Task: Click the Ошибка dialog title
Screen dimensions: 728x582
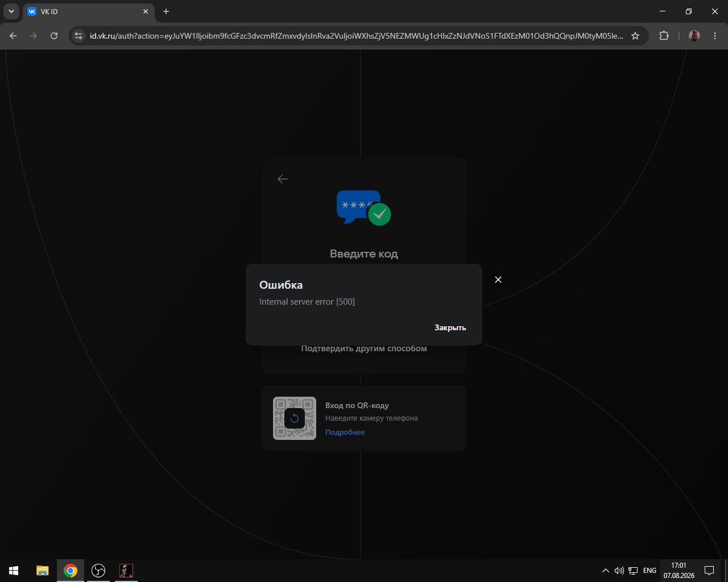Action: (281, 285)
